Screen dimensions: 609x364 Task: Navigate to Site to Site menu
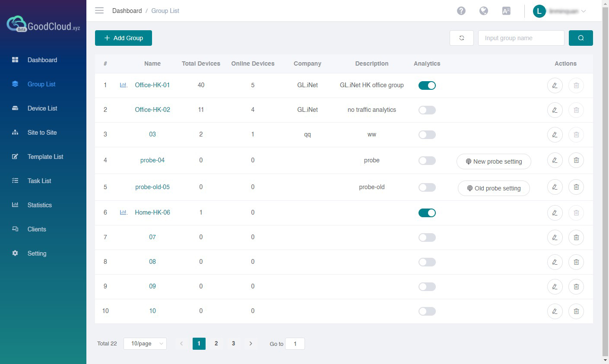tap(42, 133)
